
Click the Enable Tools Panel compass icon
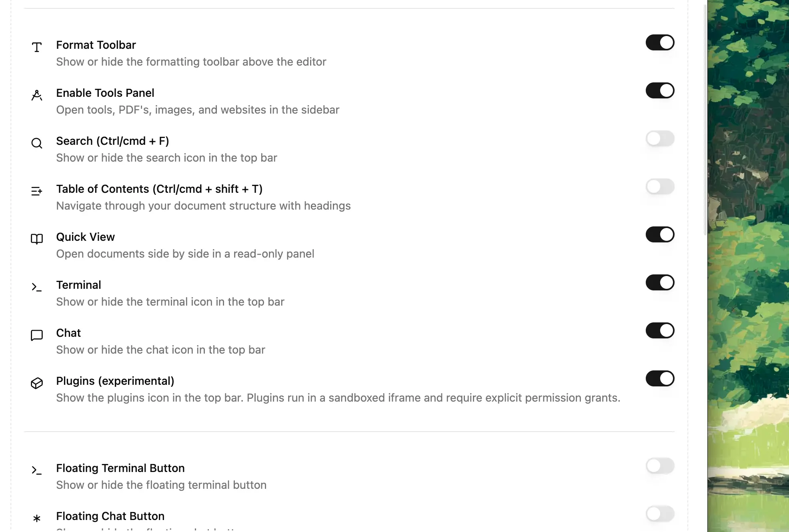(x=37, y=95)
